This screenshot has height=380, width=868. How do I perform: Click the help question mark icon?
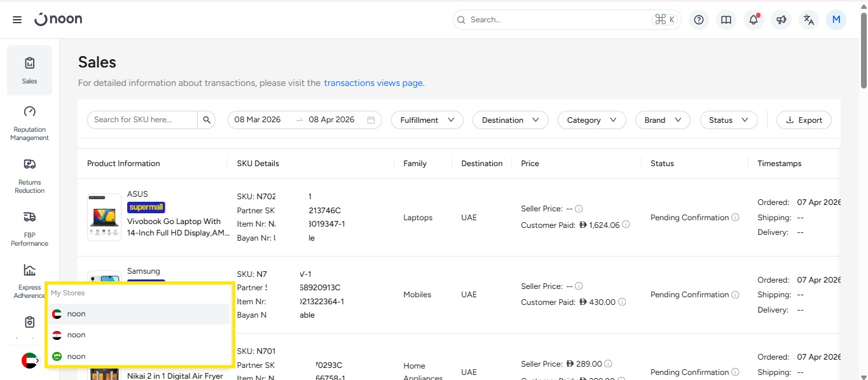tap(699, 20)
